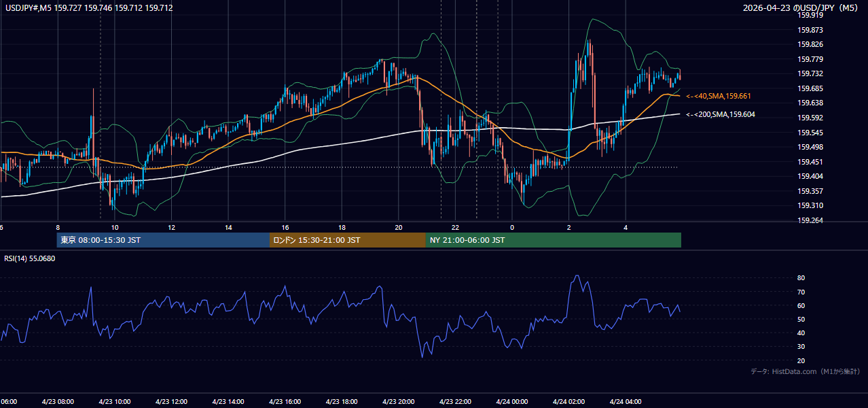Image resolution: width=868 pixels, height=408 pixels.
Task: Click the 4/23 20:00 time axis label
Action: tap(398, 402)
